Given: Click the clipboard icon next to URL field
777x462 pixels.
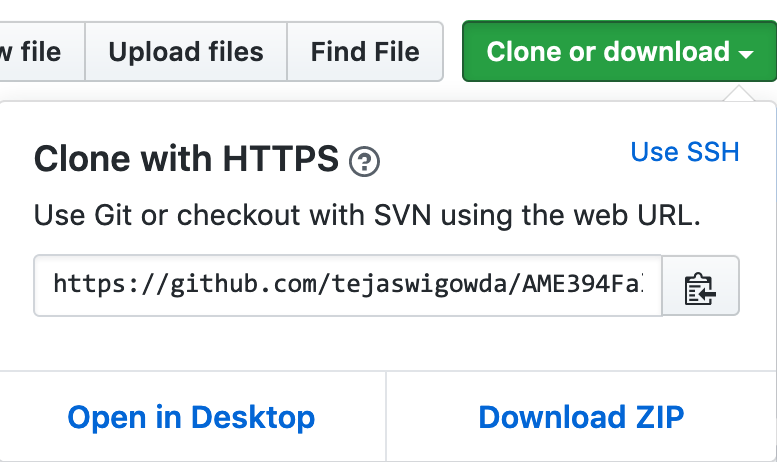Looking at the screenshot, I should point(700,288).
